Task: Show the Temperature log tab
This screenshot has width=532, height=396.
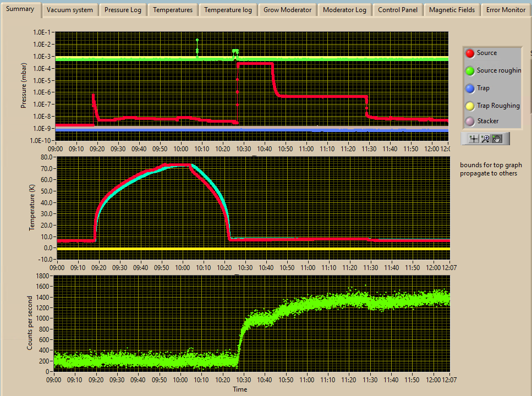Action: click(228, 10)
